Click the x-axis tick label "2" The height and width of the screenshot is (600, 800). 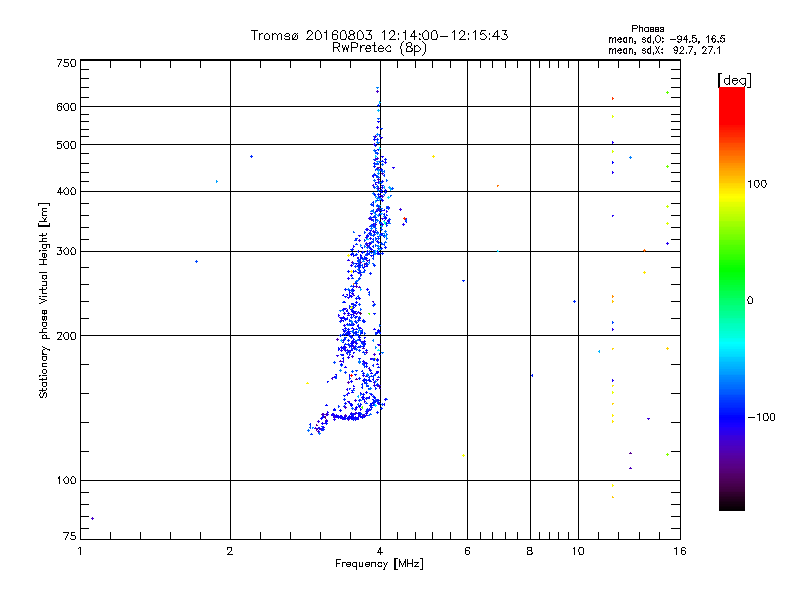[230, 551]
